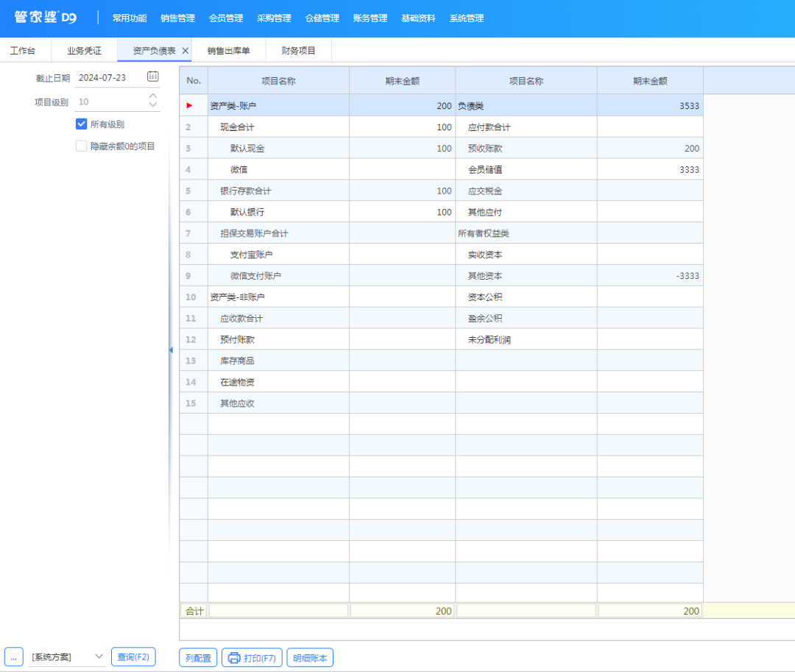Viewport: 795px width, 672px height.
Task: Click the ellipsis button beside 系统方案
Action: pyautogui.click(x=13, y=657)
